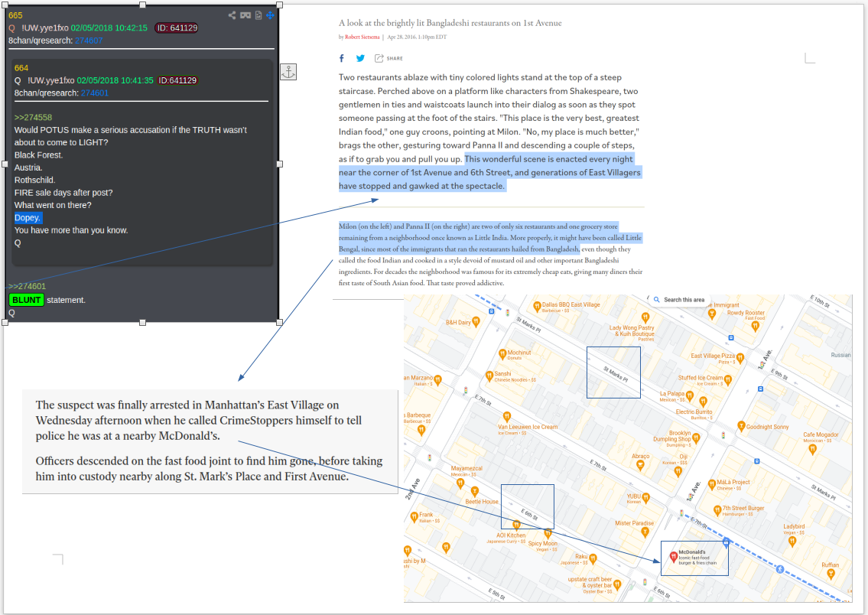Click the yellow post number 665
This screenshot has height=615, width=868.
15,15
